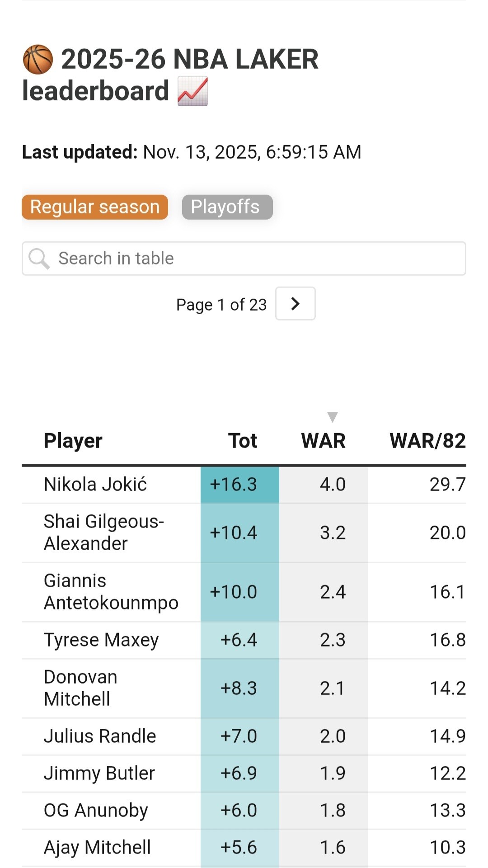Sort table by Tot column

[x=243, y=441]
